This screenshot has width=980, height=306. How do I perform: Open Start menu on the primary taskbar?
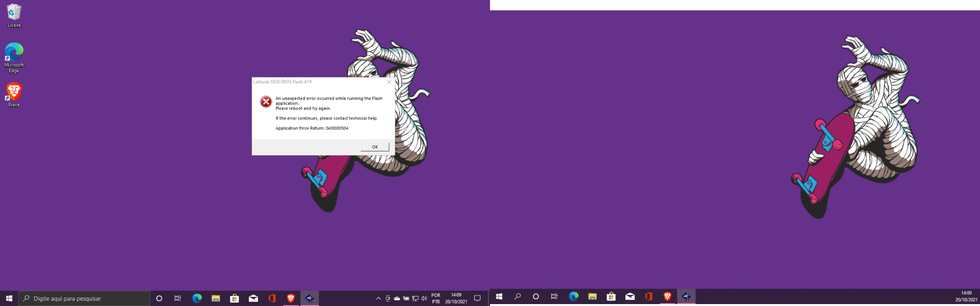click(x=9, y=298)
